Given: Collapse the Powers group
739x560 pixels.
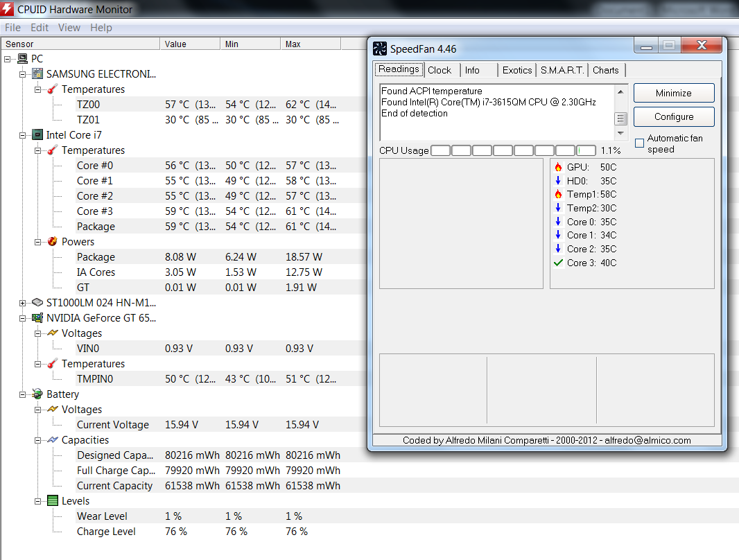Looking at the screenshot, I should [x=37, y=242].
